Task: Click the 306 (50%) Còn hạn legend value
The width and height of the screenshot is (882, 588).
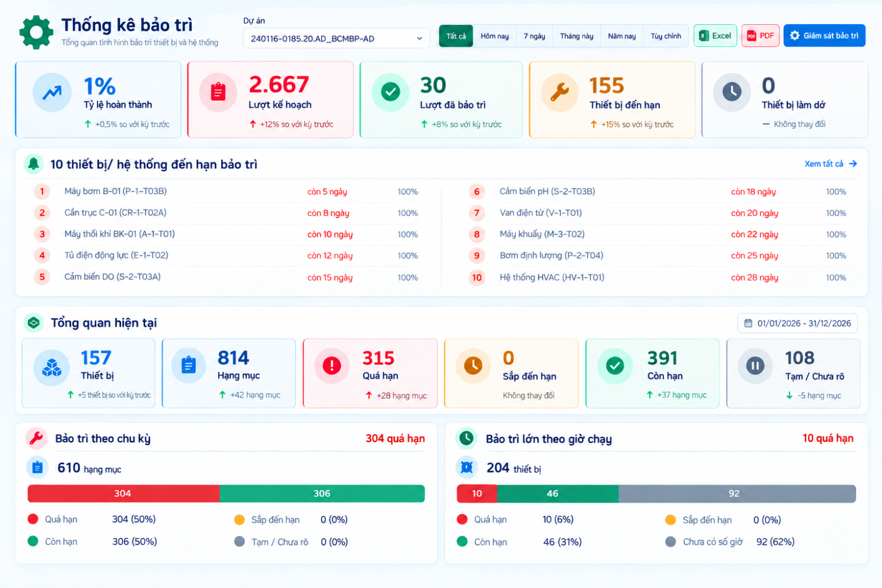Action: point(135,542)
